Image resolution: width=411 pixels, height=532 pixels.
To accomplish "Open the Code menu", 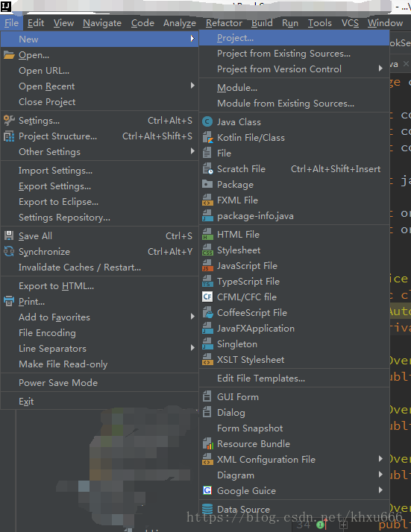I will click(x=142, y=23).
